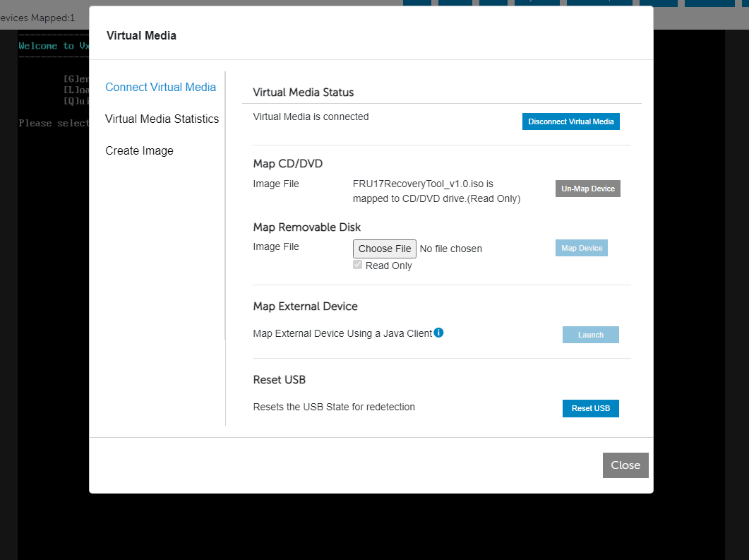Click the No file chosen label
The width and height of the screenshot is (749, 560).
point(450,249)
